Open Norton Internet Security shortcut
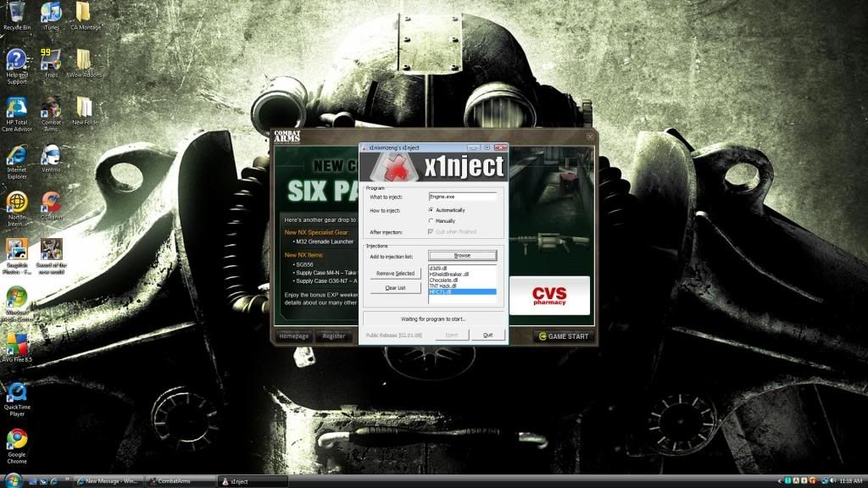Screen dimensions: 868x488 pos(17,210)
